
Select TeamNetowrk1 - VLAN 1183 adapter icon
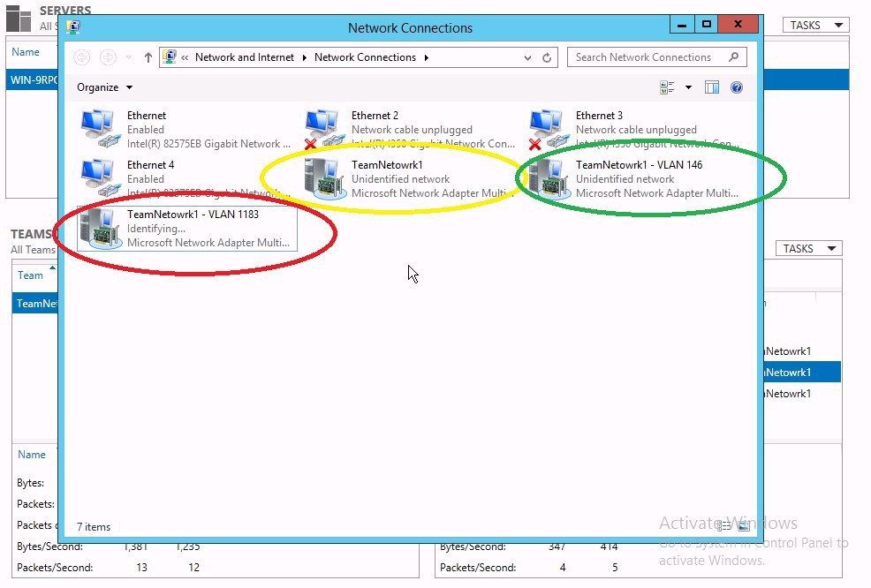100,228
